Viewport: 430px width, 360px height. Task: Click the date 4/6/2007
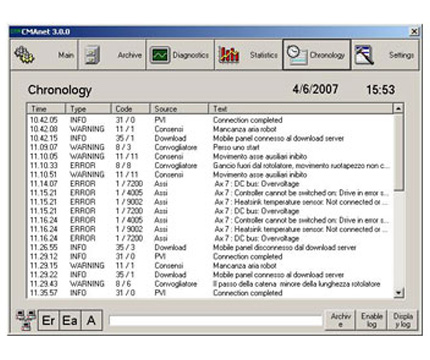(315, 89)
